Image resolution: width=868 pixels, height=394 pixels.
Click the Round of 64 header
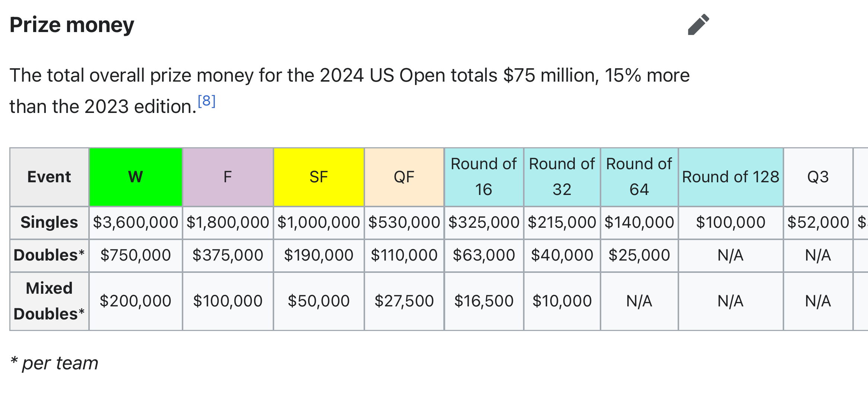(639, 177)
